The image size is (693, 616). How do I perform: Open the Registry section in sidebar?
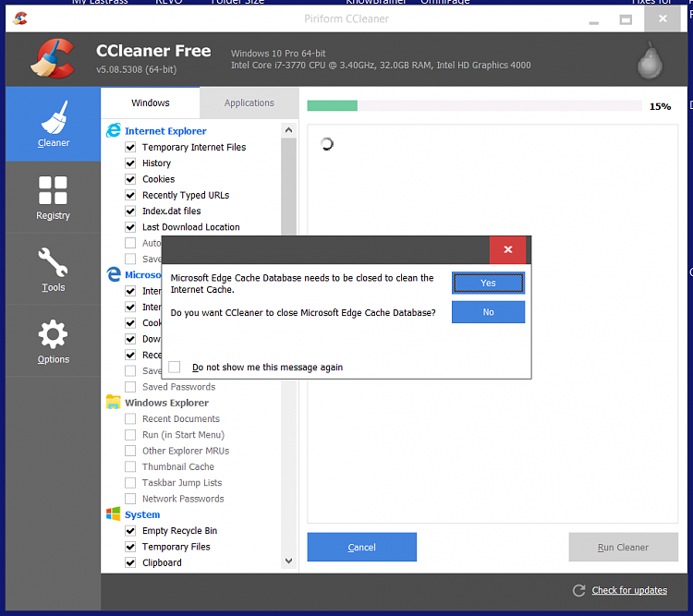tap(53, 198)
